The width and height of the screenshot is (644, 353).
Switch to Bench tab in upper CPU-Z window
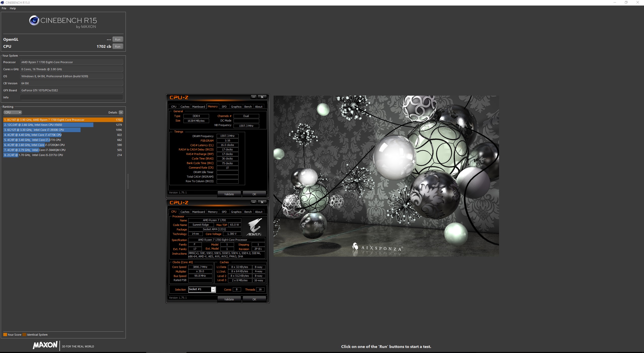coord(248,107)
